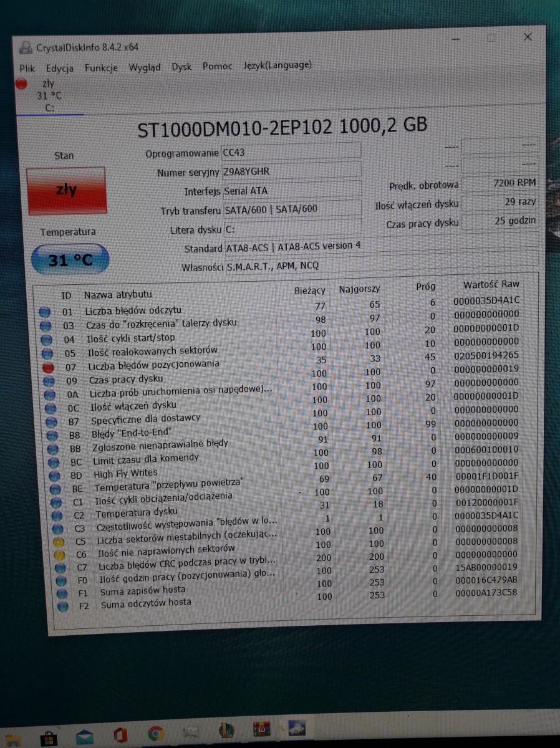Image resolution: width=560 pixels, height=748 pixels.
Task: Click the Własności field S.M.A.R.T., APM, NCQ
Action: [x=381, y=262]
